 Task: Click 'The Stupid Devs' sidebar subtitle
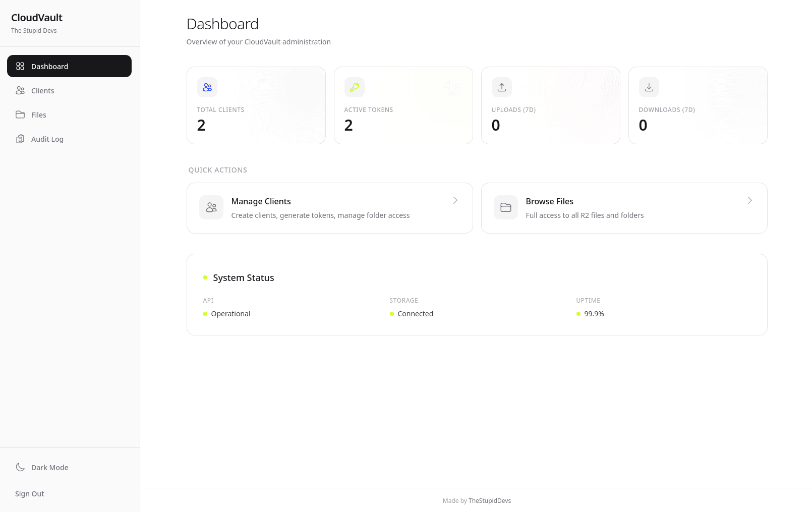click(34, 31)
